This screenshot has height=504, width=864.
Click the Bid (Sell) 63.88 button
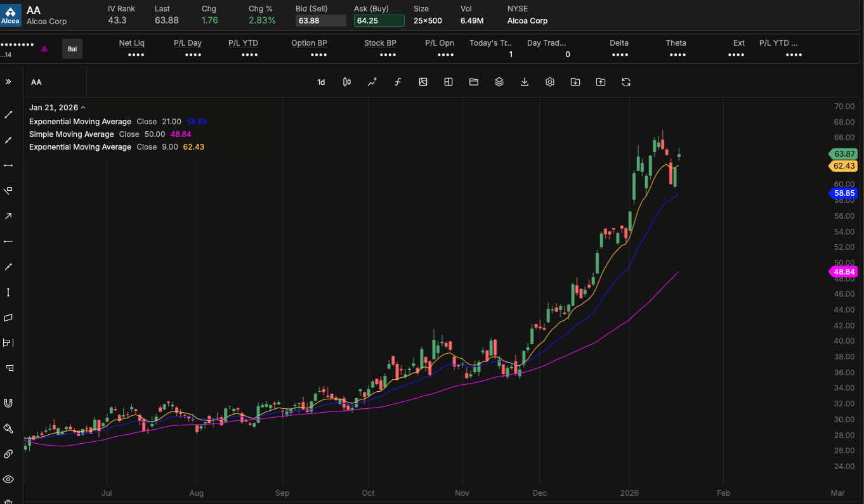click(x=320, y=20)
